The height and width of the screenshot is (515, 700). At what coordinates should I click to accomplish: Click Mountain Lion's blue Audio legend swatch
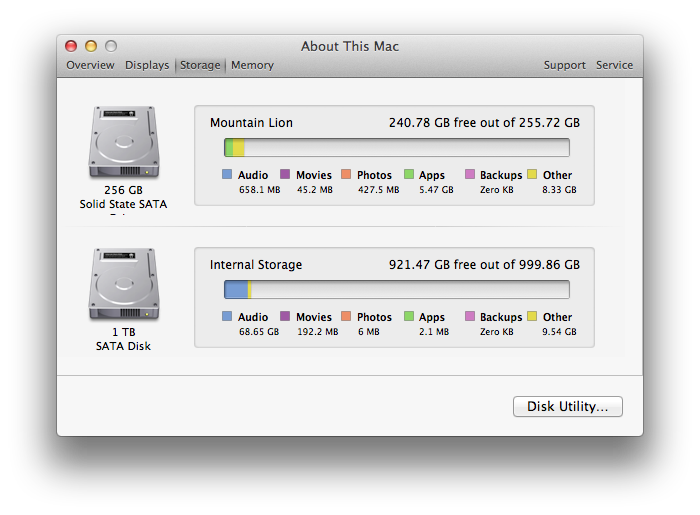point(227,174)
